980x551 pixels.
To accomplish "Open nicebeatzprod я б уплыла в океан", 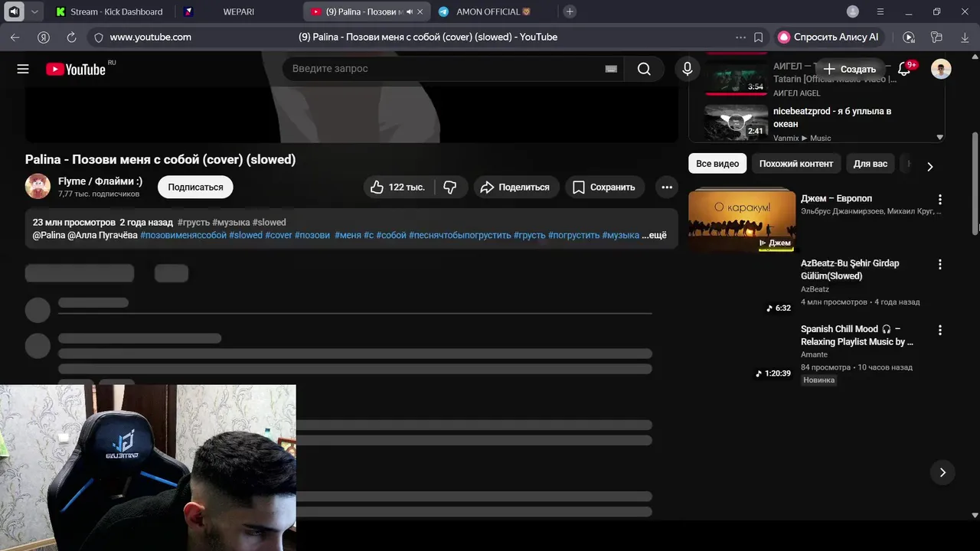I will click(832, 117).
